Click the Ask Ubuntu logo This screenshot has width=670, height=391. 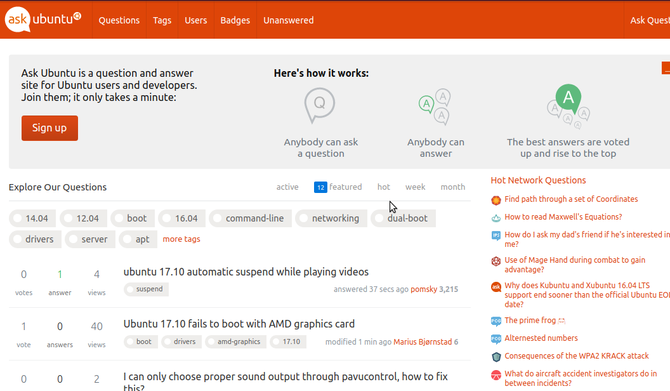click(43, 19)
